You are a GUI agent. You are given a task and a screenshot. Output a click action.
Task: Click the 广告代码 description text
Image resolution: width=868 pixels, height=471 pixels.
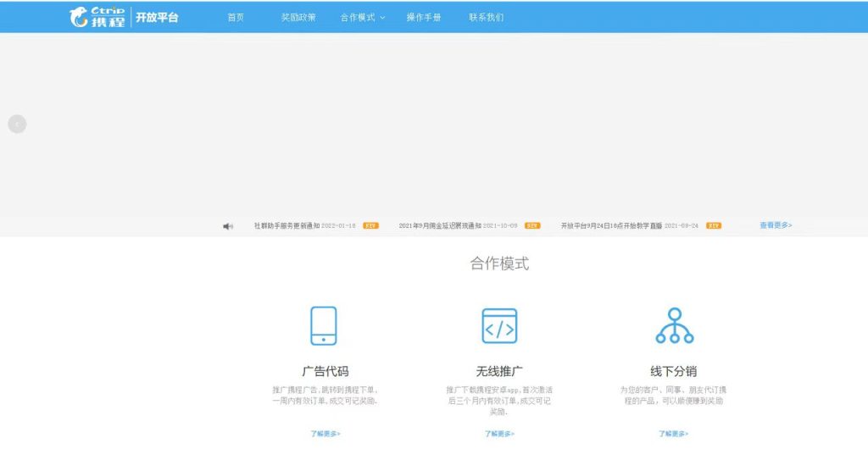click(325, 395)
